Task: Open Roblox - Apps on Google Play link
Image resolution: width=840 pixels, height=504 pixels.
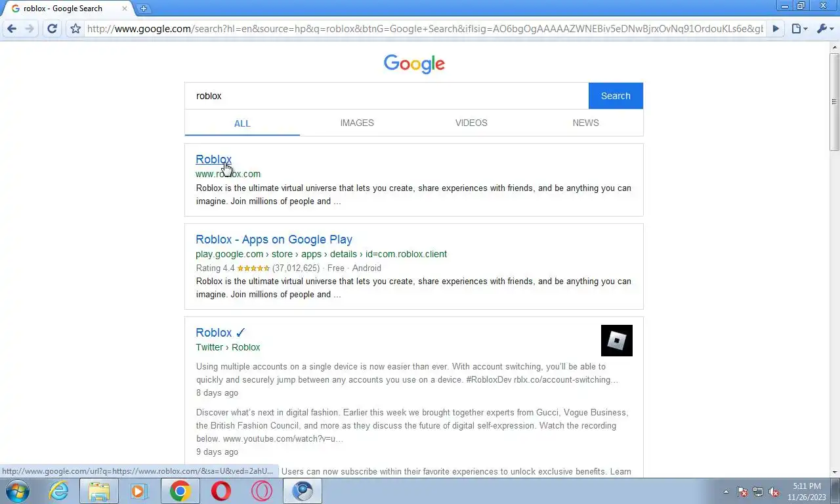Action: 274,240
